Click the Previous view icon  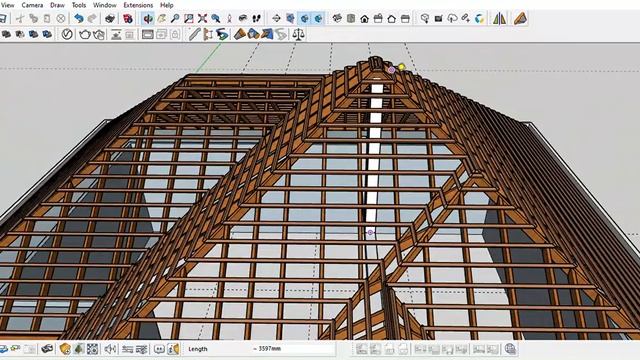[216, 18]
